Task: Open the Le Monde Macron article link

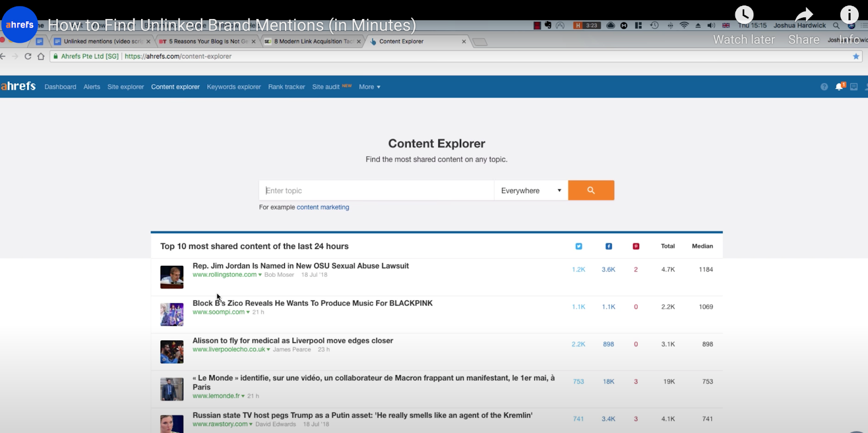Action: [x=374, y=383]
